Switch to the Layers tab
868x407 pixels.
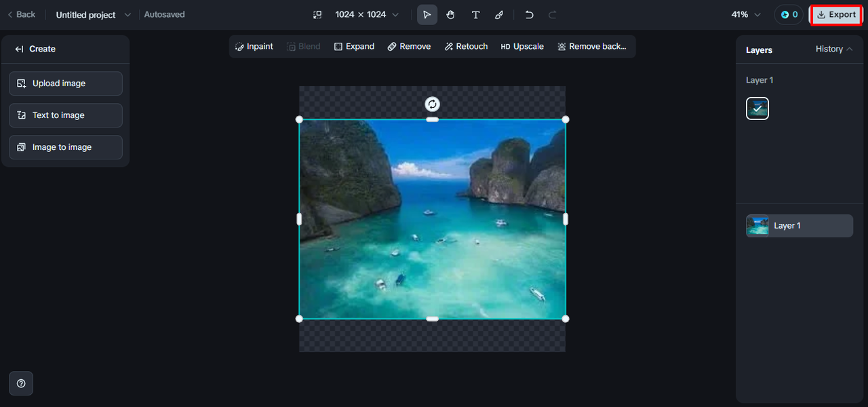[x=759, y=50]
